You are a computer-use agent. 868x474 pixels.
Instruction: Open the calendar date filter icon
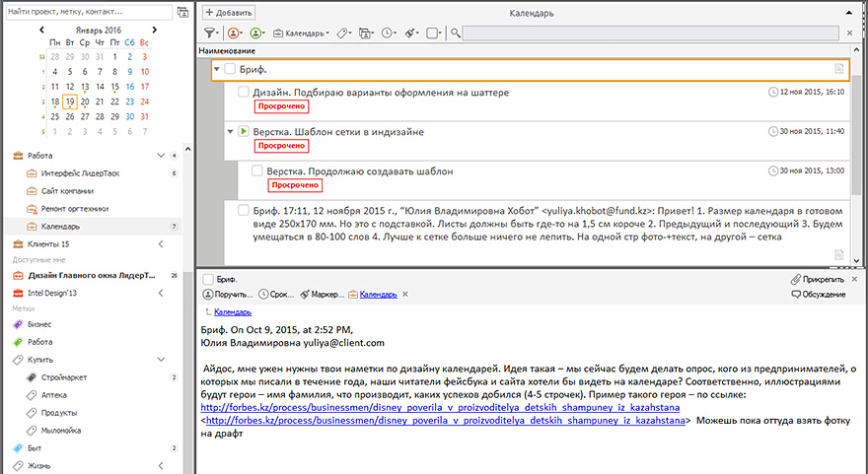click(366, 34)
